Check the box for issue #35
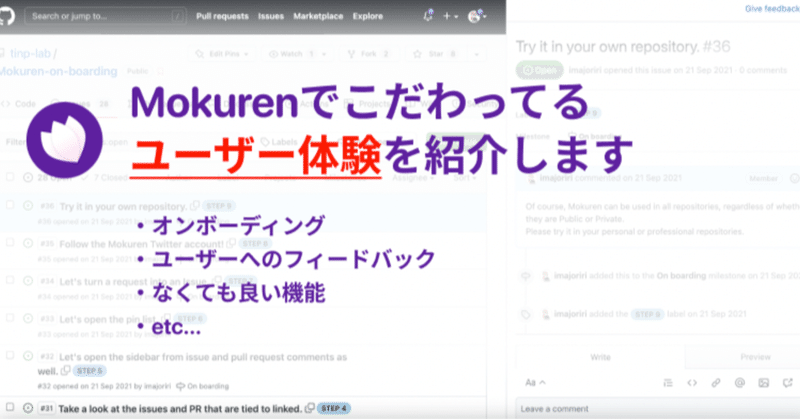 click(x=10, y=242)
